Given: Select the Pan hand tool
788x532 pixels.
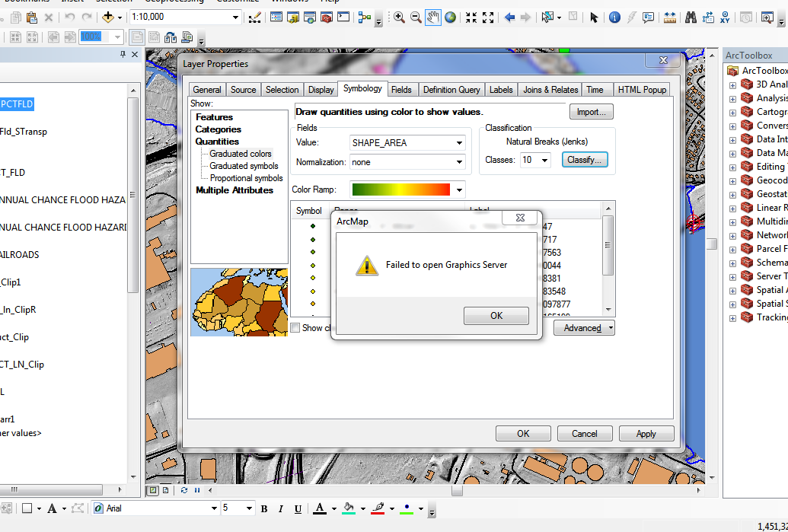Looking at the screenshot, I should coord(432,18).
